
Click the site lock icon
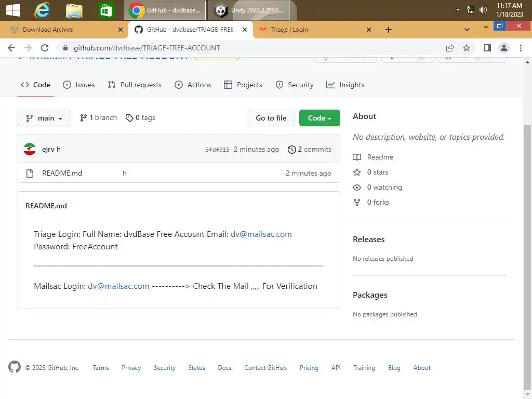coord(65,48)
